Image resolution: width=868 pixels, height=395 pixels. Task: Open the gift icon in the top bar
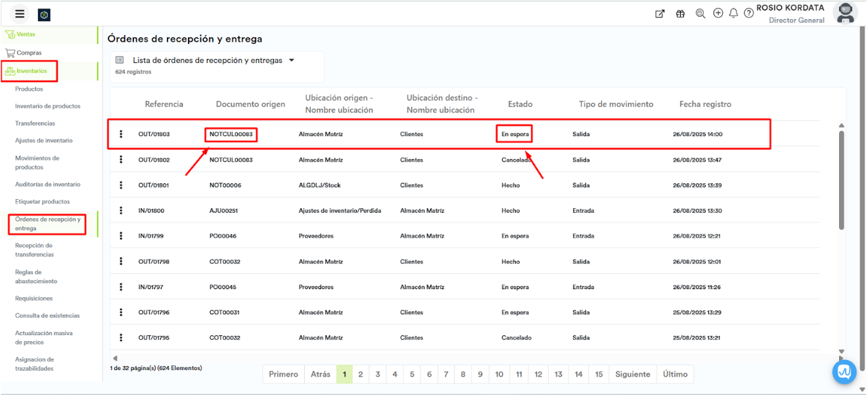tap(680, 14)
